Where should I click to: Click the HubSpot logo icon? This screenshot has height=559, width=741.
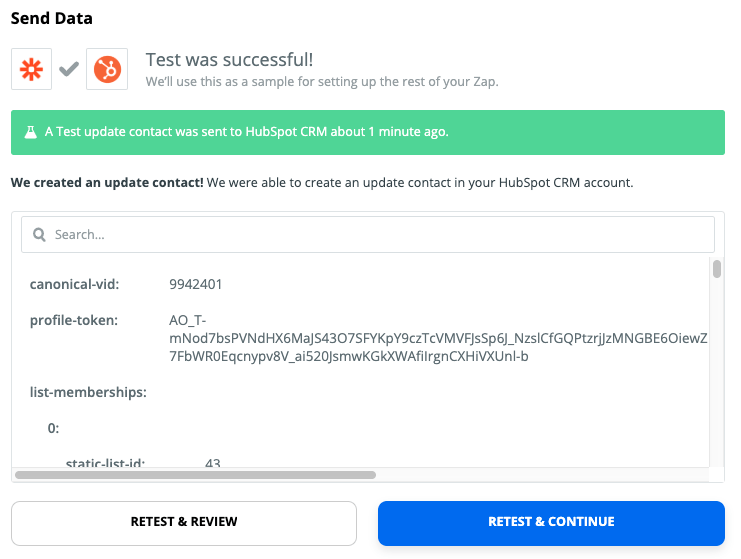[x=107, y=69]
